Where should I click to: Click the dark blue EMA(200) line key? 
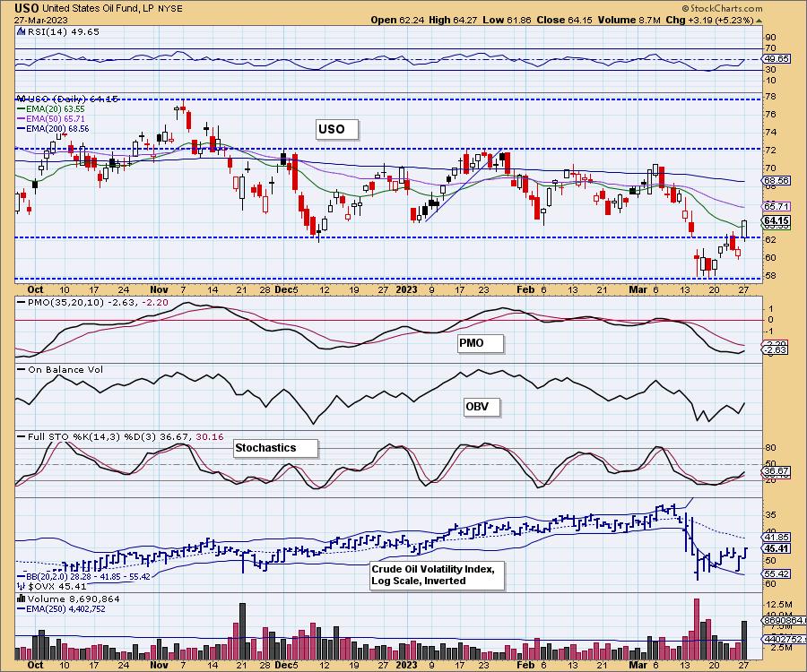22,128
